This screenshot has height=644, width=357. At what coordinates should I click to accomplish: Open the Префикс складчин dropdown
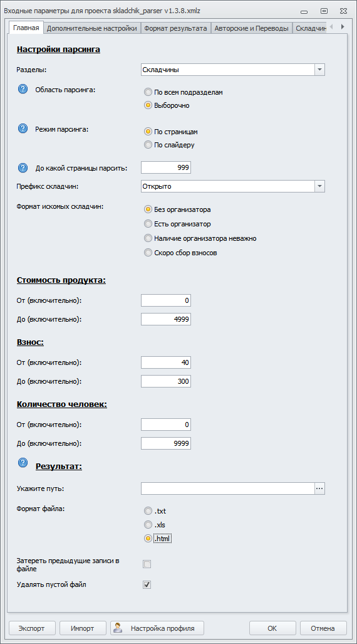click(x=319, y=186)
